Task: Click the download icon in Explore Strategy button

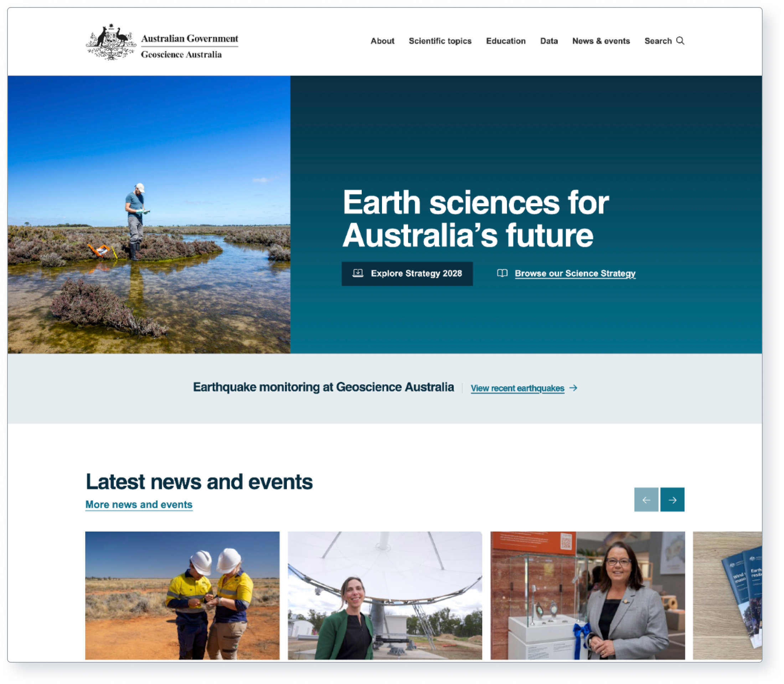Action: (357, 273)
